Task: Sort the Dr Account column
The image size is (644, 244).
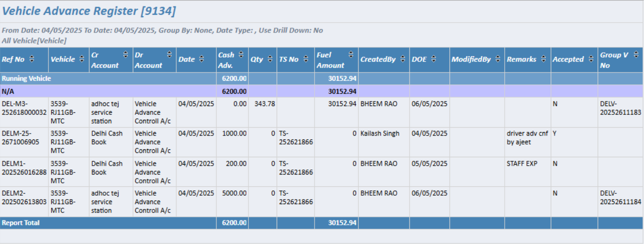Action: pos(170,55)
